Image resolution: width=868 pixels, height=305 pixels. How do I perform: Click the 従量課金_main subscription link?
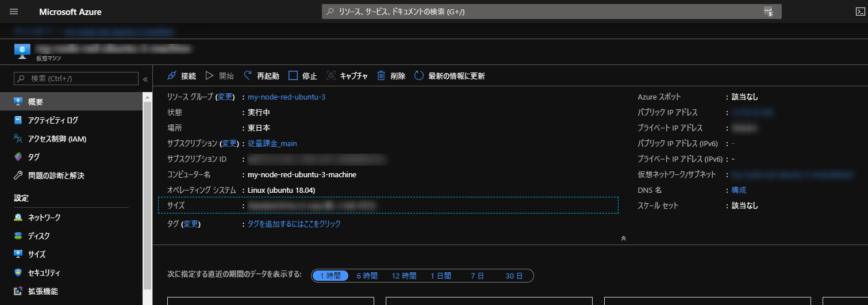pyautogui.click(x=272, y=143)
